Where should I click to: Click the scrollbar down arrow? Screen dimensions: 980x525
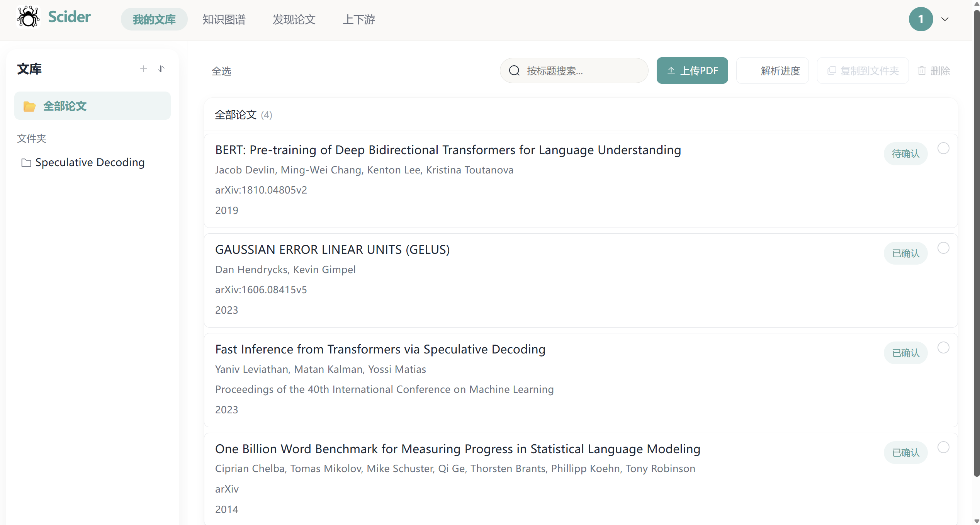click(x=976, y=521)
